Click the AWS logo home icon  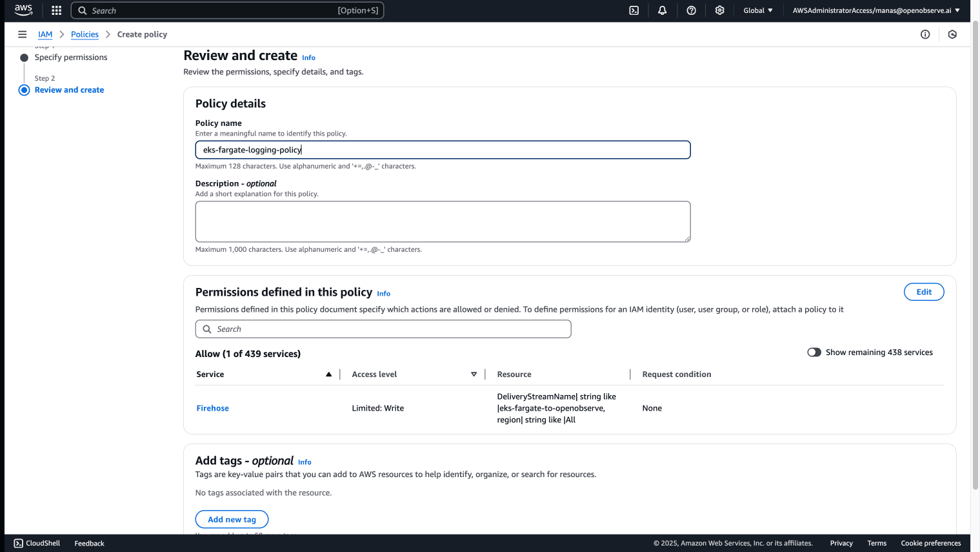(23, 10)
